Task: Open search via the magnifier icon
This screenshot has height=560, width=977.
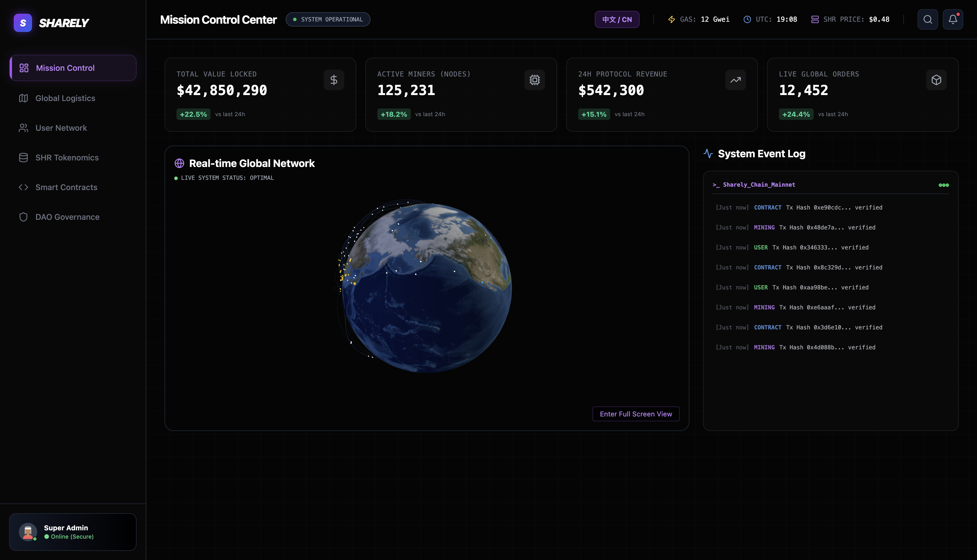Action: [928, 19]
